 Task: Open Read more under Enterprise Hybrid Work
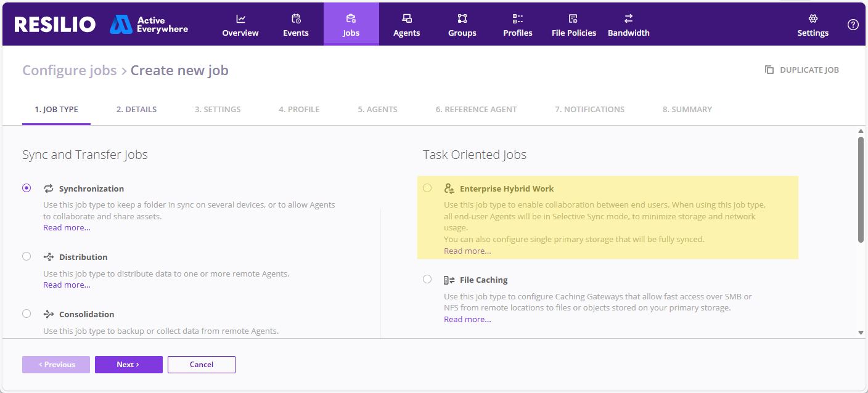pyautogui.click(x=467, y=251)
